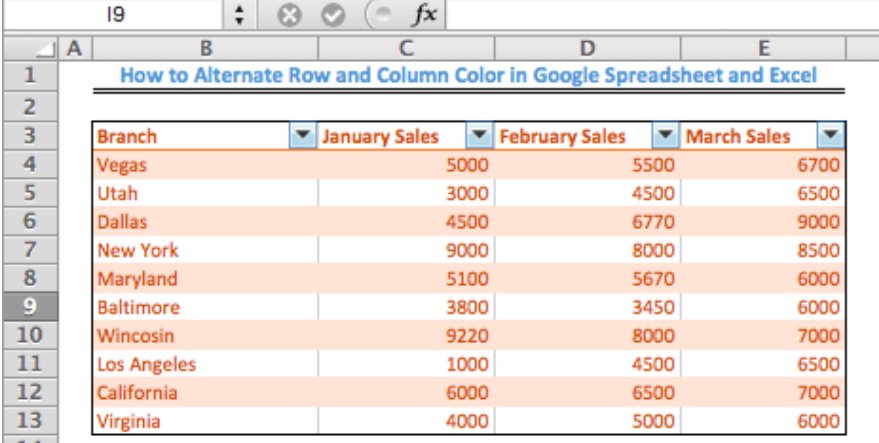Expand the January Sales filter dropdown
The height and width of the screenshot is (443, 879).
(x=479, y=135)
